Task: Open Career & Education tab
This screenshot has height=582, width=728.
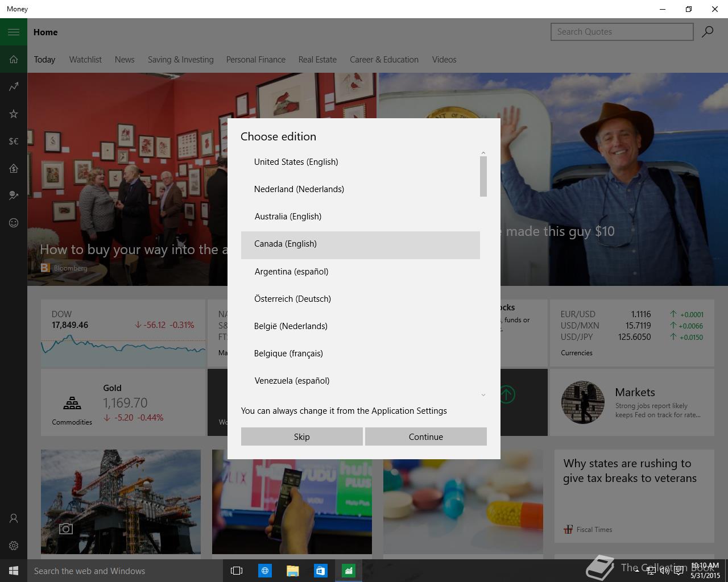Action: coord(384,60)
